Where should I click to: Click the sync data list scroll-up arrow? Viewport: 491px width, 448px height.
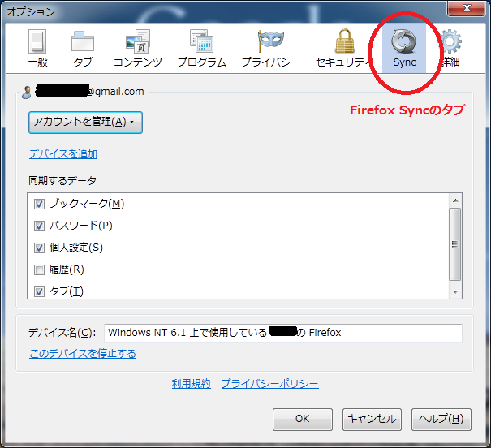[x=455, y=200]
